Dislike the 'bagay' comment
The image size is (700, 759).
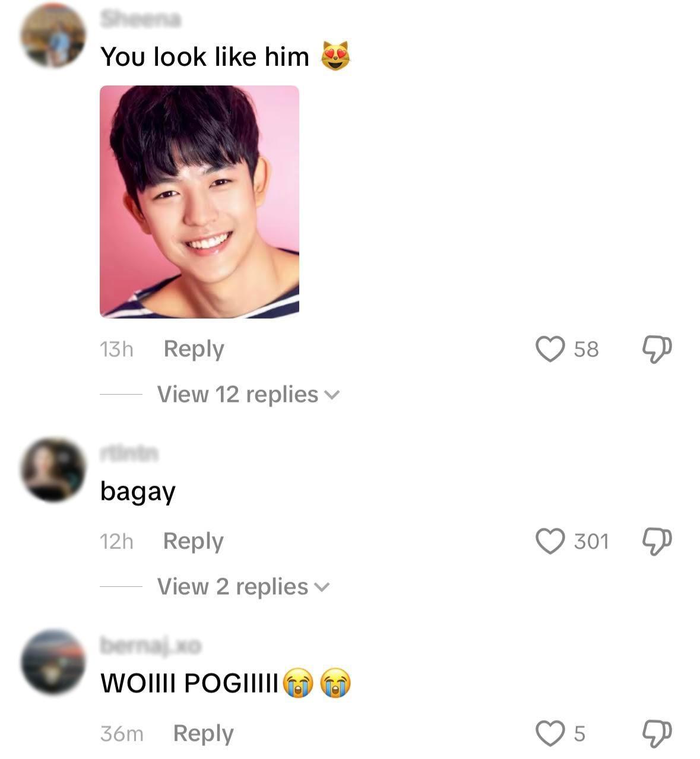pyautogui.click(x=657, y=541)
